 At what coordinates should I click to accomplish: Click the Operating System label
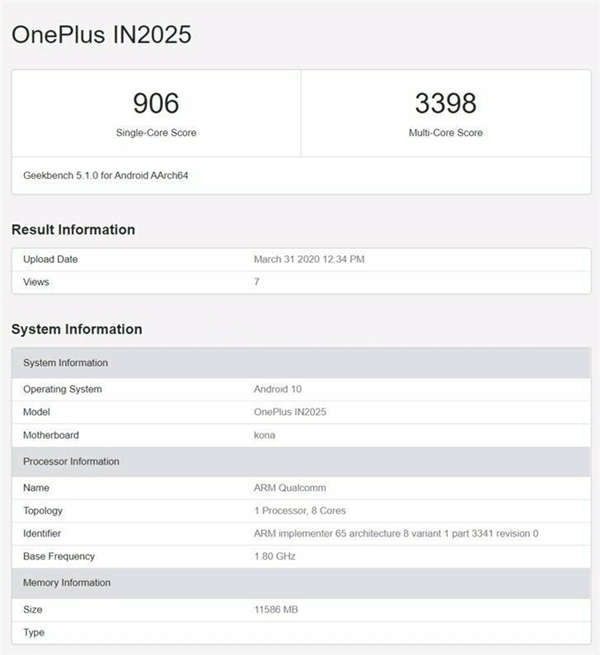pos(62,389)
